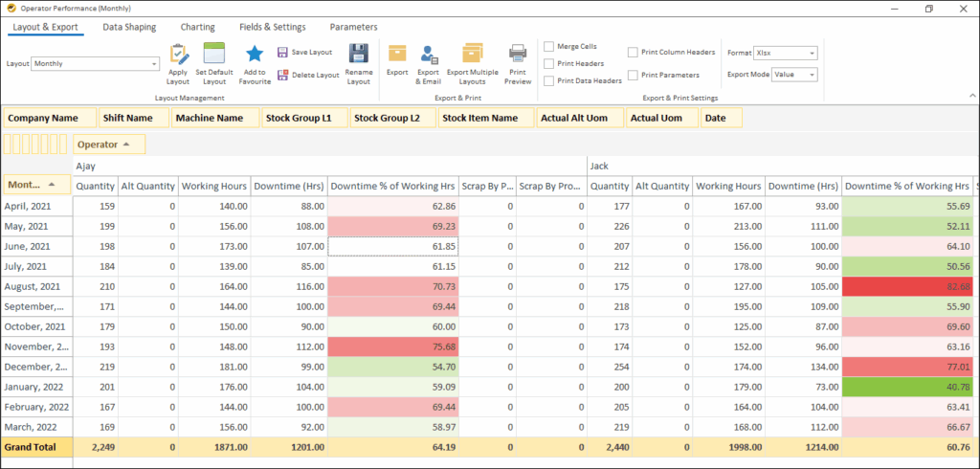Toggle the Print Headers checkbox

(x=549, y=63)
